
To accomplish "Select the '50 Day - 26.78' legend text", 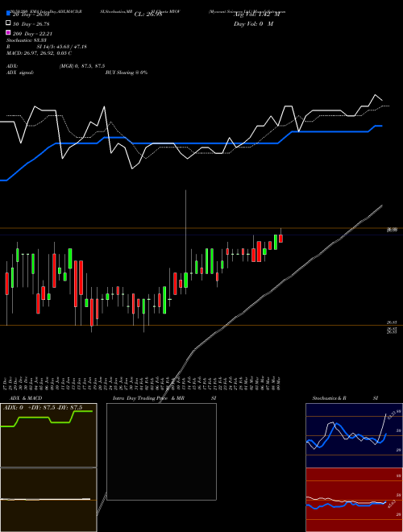I will click(x=31, y=24).
